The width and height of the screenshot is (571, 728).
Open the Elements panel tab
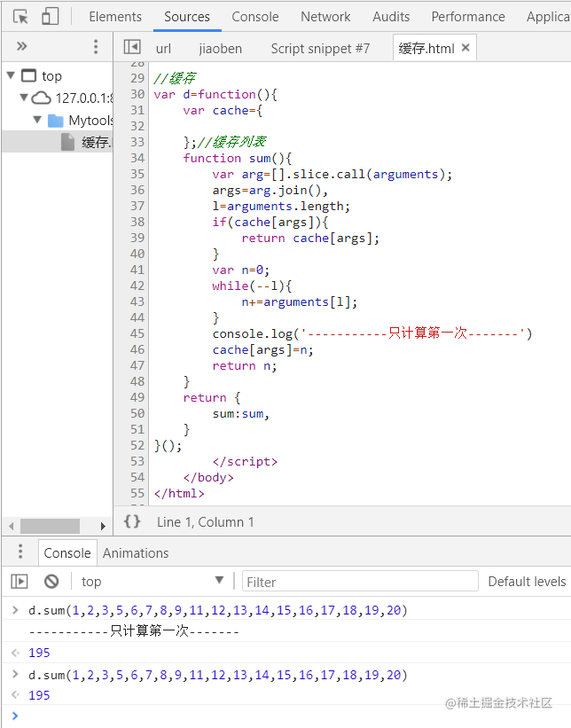(x=115, y=17)
